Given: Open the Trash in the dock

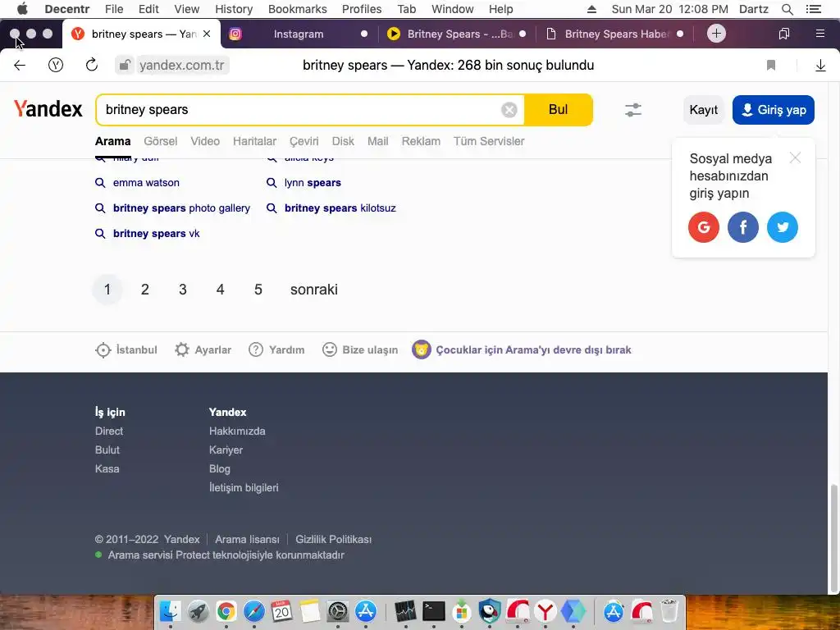Looking at the screenshot, I should coord(669,610).
